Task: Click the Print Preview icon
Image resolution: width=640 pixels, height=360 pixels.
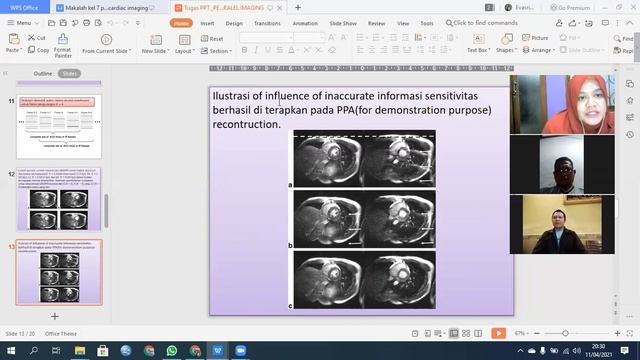Action: point(98,23)
